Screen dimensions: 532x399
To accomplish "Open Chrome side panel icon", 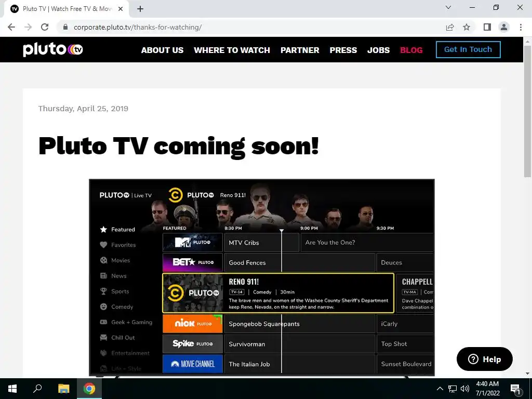I will (x=487, y=27).
